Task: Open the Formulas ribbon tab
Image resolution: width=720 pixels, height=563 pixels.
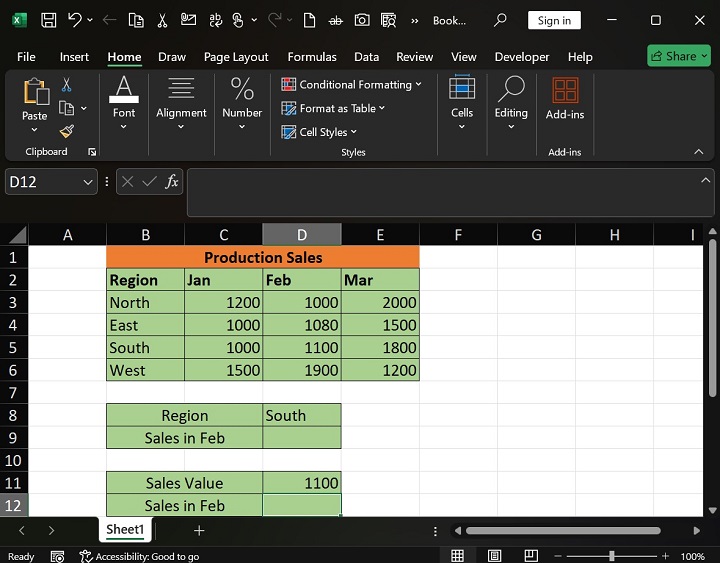Action: [x=312, y=57]
